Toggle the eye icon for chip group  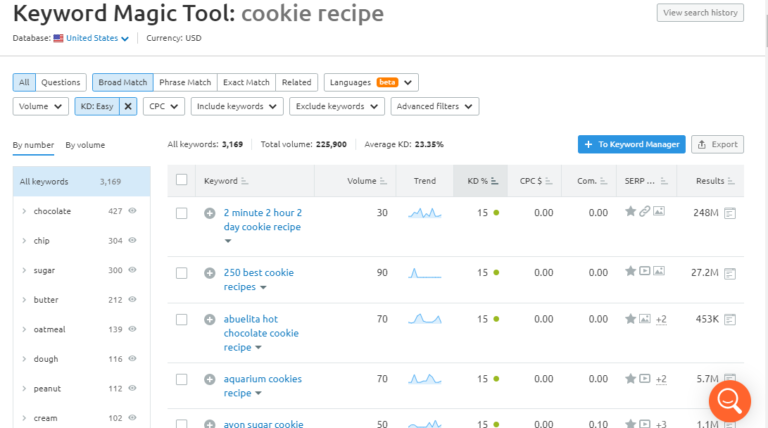(x=132, y=240)
